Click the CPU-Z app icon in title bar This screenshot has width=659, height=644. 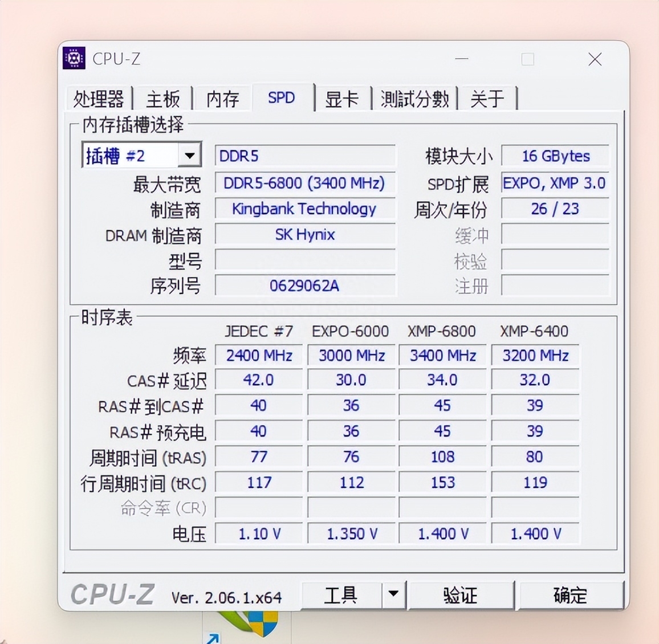[x=74, y=58]
